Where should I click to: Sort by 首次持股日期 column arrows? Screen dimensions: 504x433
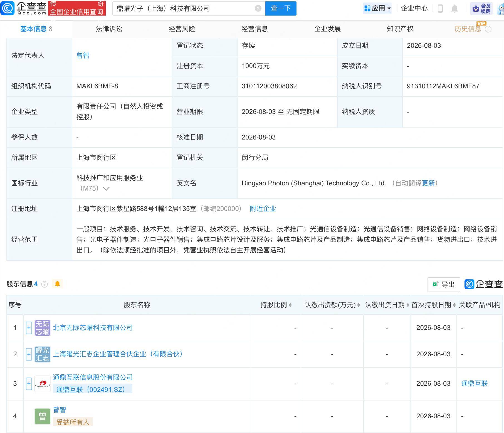click(454, 305)
